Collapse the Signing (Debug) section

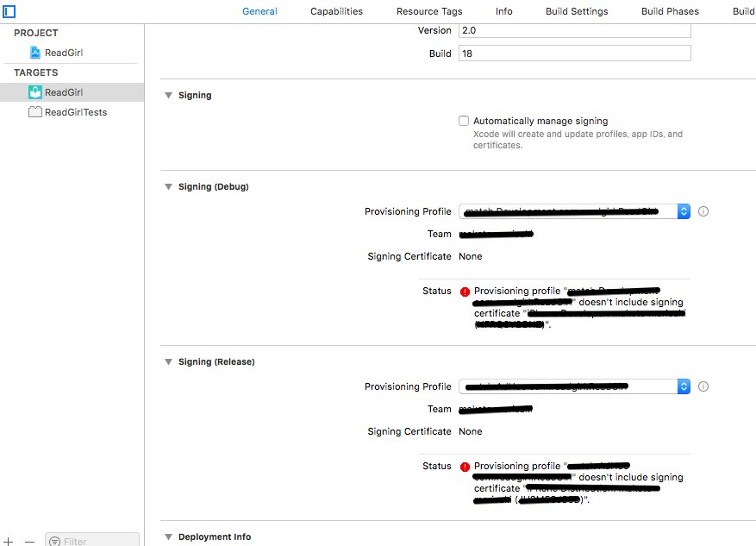pyautogui.click(x=168, y=186)
